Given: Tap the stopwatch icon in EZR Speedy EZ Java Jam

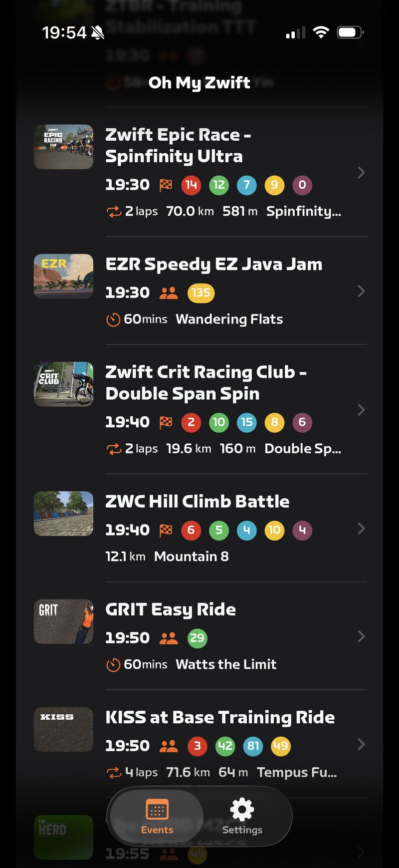Looking at the screenshot, I should [113, 319].
